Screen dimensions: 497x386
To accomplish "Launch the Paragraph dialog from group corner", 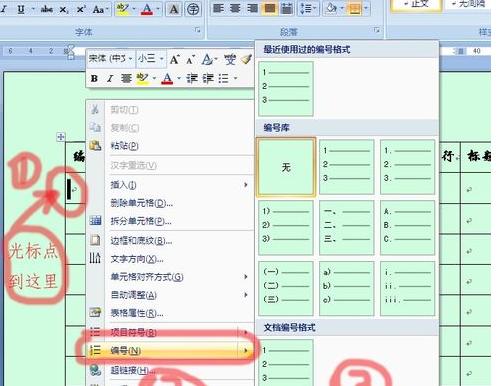I will 377,30.
